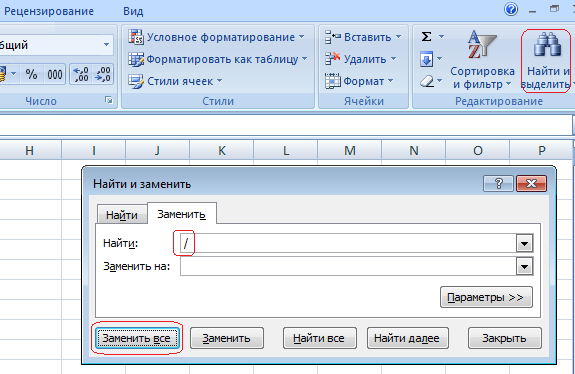Click Найти далее button
Viewport: 575px width, 374px height.
[407, 338]
